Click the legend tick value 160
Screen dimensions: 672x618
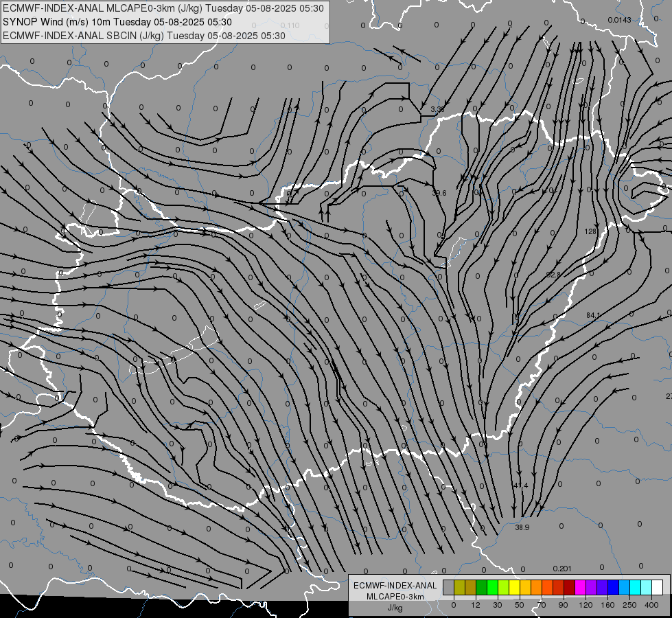pyautogui.click(x=607, y=605)
